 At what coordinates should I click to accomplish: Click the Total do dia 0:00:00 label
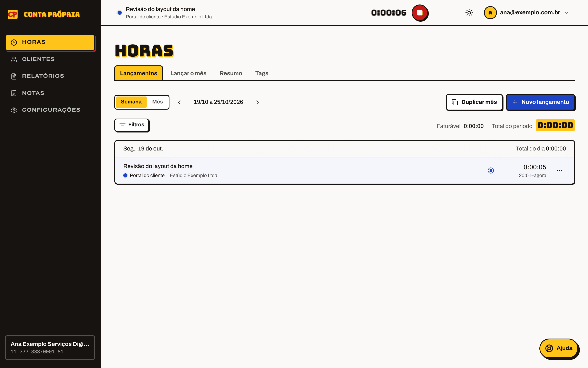pos(541,148)
